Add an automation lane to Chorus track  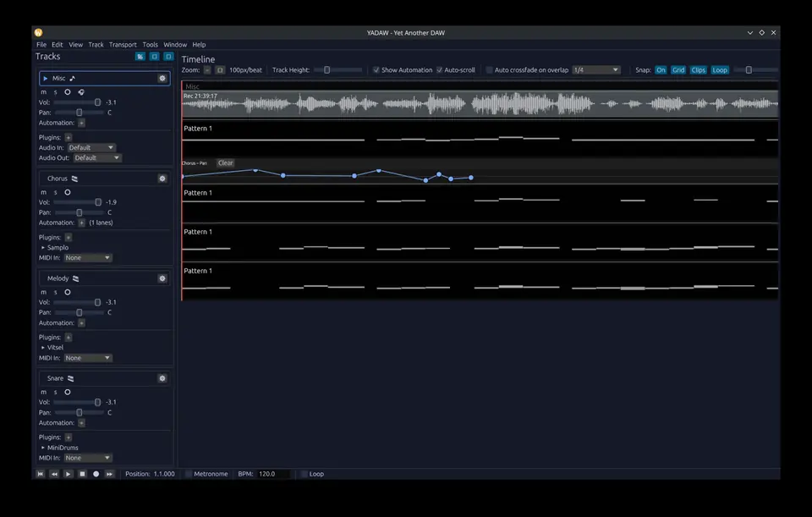pyautogui.click(x=81, y=223)
